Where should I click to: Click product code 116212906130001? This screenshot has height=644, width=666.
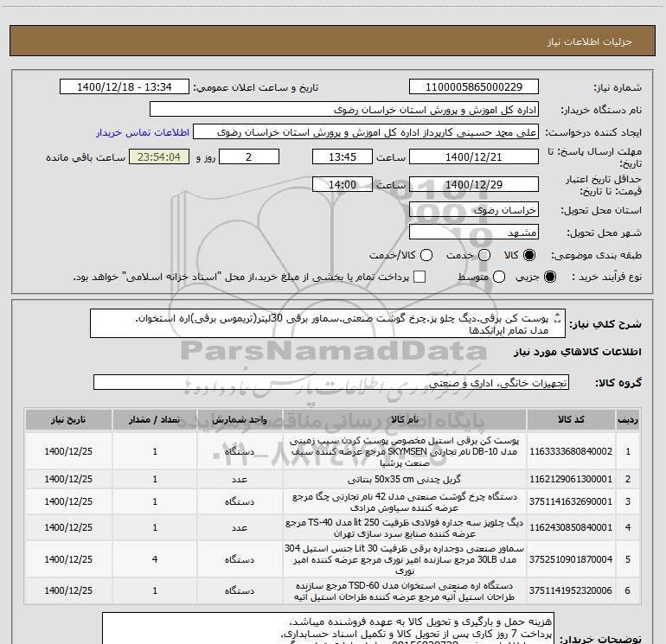[571, 479]
